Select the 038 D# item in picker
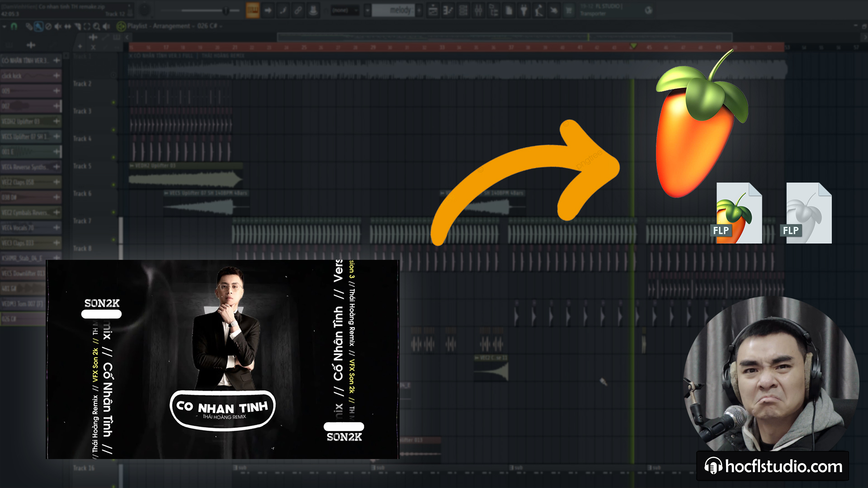This screenshot has height=488, width=868. coord(31,197)
